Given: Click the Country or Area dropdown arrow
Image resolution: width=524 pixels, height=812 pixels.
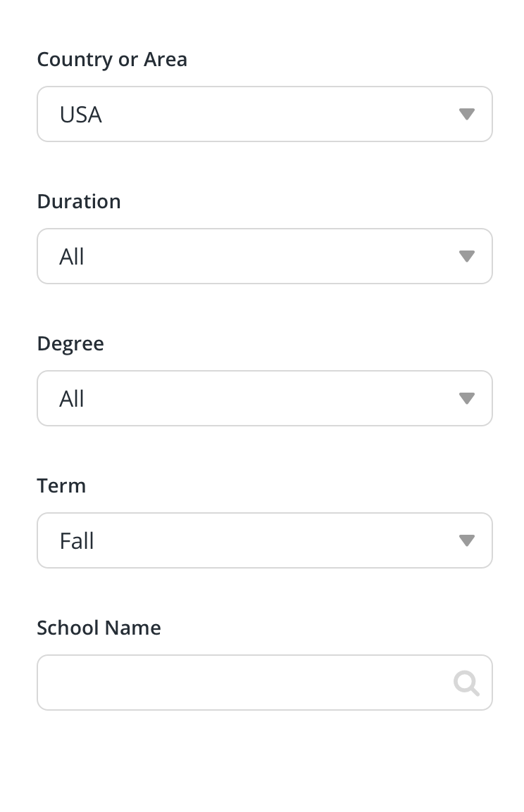Looking at the screenshot, I should 466,114.
